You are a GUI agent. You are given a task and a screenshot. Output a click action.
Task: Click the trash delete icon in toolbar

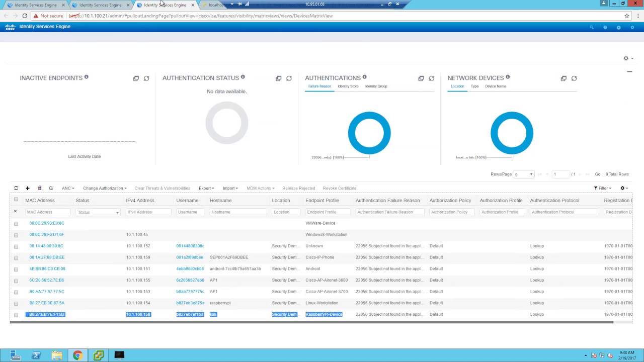(39, 188)
